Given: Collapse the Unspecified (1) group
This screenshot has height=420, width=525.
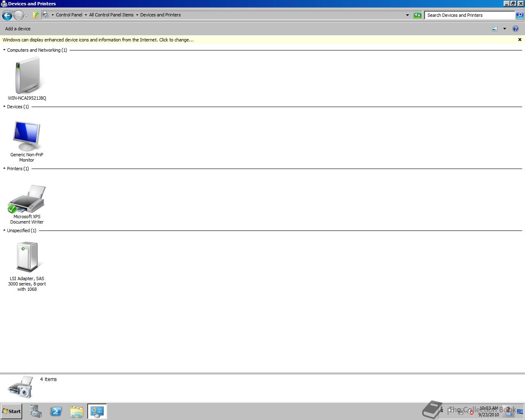Looking at the screenshot, I should click(4, 231).
